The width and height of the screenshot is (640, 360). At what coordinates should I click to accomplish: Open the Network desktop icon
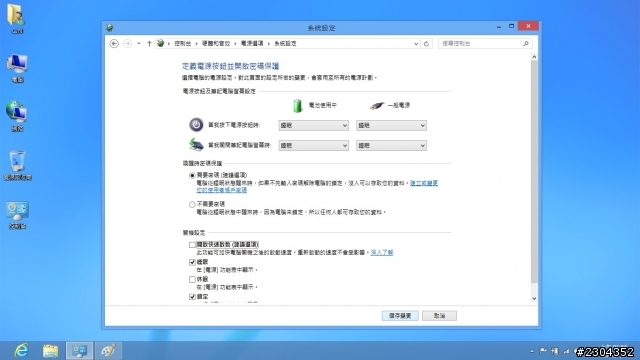coord(17,116)
